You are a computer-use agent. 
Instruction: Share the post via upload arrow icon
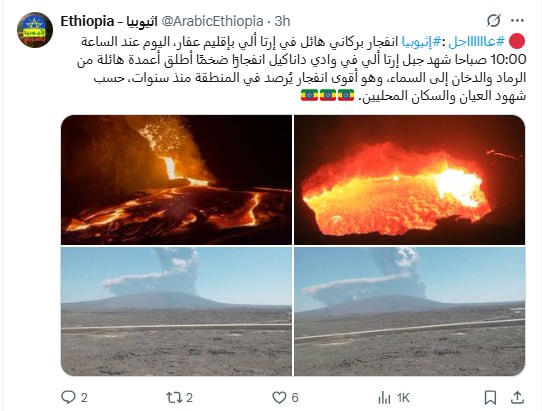517,397
